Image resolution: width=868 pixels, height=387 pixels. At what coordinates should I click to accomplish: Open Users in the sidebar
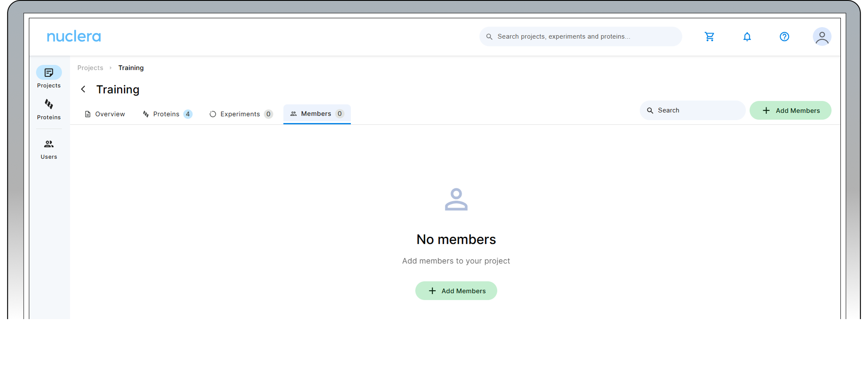(49, 149)
